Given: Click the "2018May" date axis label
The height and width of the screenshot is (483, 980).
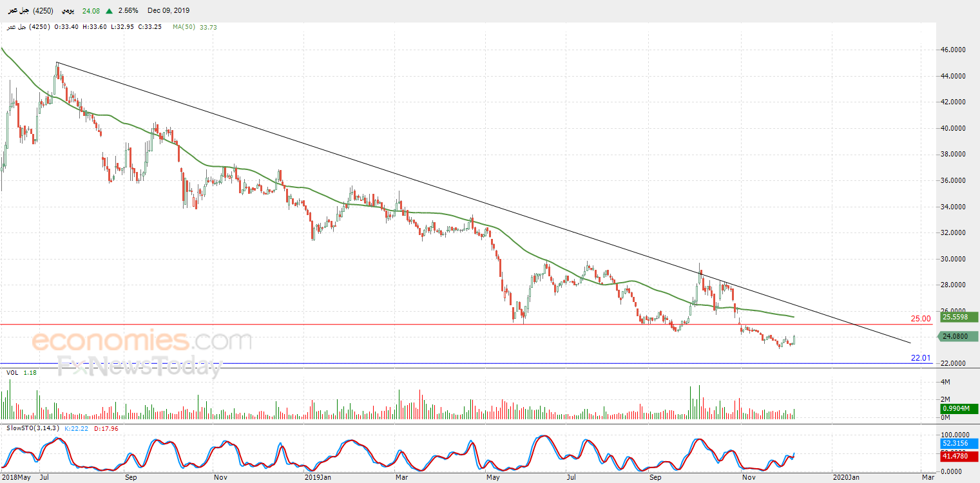Looking at the screenshot, I should (x=15, y=477).
